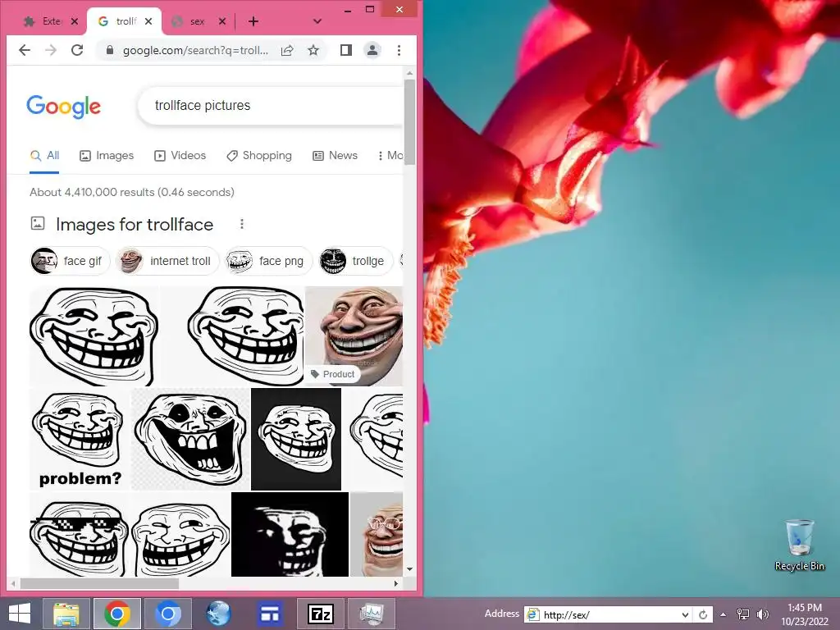840x630 pixels.
Task: Close the Extensions tab
Action: click(x=75, y=21)
